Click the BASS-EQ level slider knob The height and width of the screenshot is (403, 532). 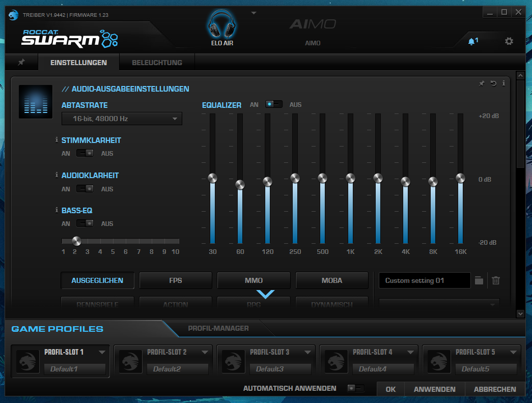(x=77, y=241)
